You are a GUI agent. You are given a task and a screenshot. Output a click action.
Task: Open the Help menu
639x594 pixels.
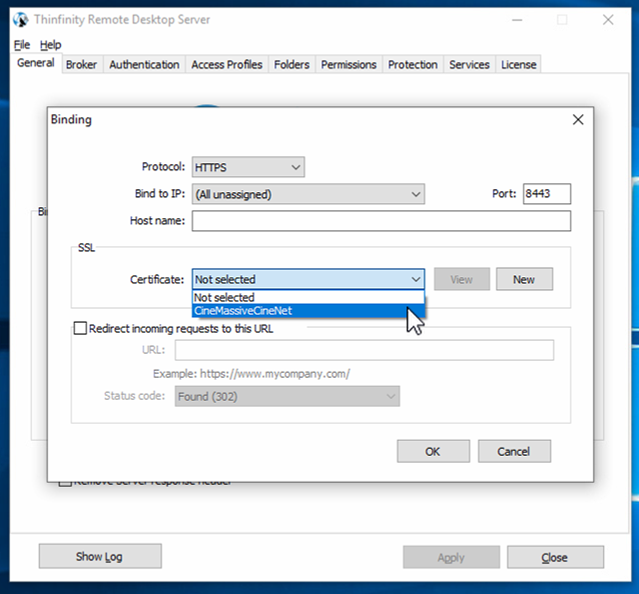pyautogui.click(x=51, y=45)
